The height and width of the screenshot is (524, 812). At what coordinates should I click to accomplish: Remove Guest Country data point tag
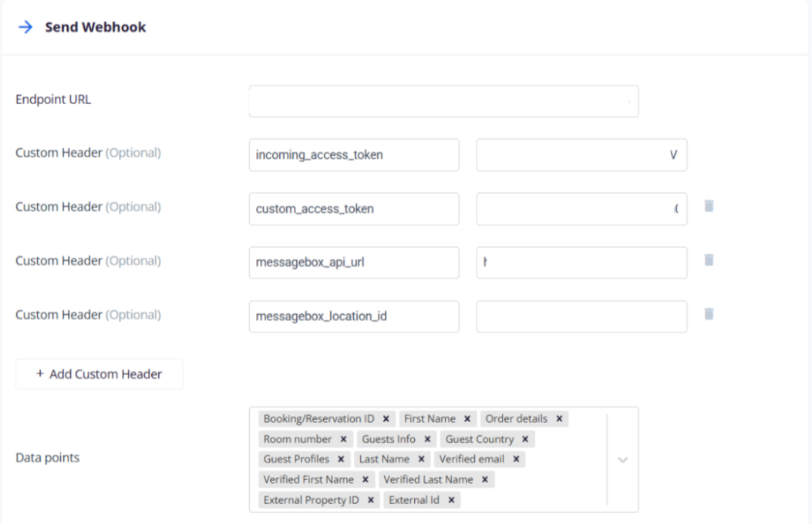tap(525, 439)
